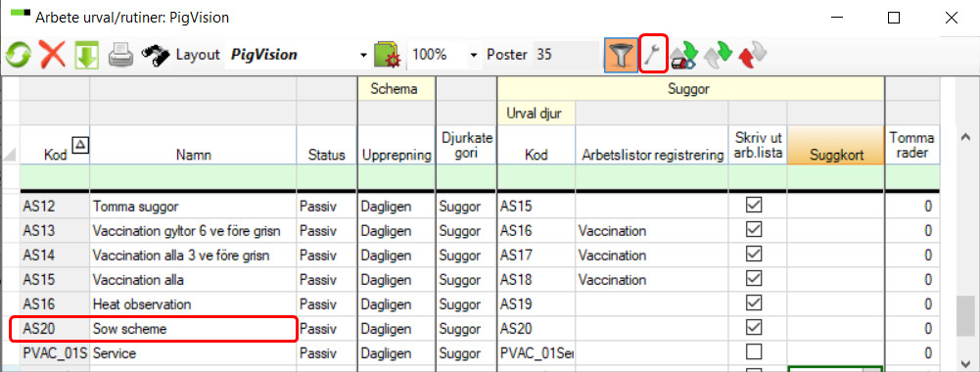Open the Layout PigVision dropdown
Screen dimensions: 980x372
364,55
